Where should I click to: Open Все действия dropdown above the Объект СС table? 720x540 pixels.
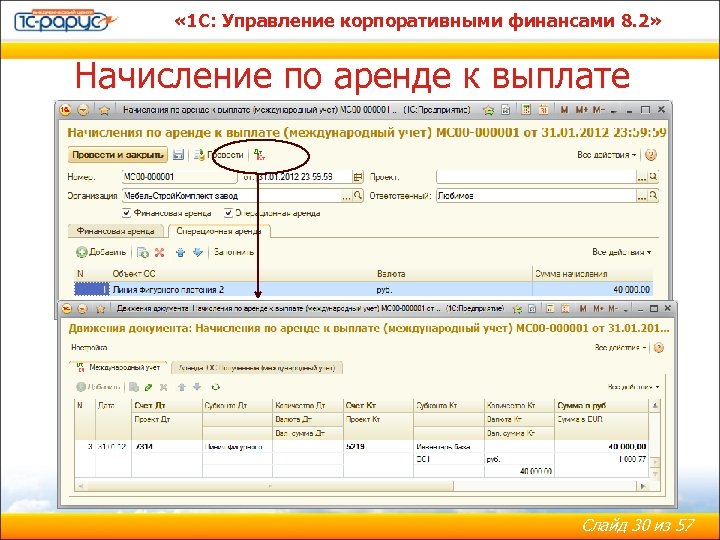click(x=622, y=252)
